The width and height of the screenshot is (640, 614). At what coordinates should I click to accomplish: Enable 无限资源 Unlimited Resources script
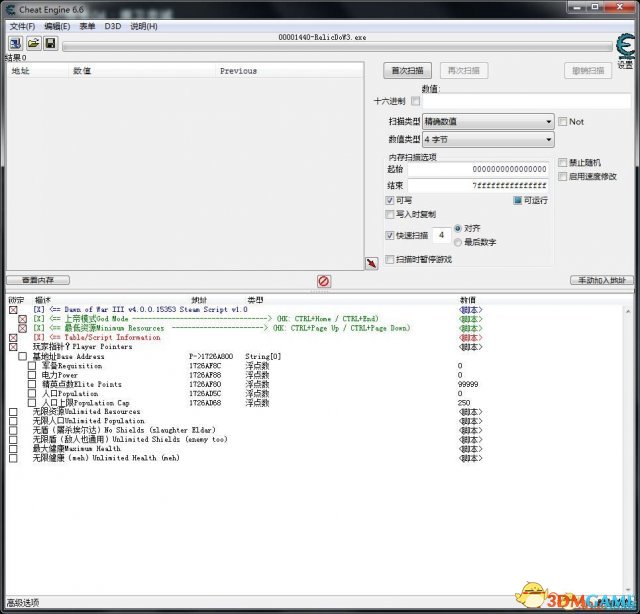point(13,412)
